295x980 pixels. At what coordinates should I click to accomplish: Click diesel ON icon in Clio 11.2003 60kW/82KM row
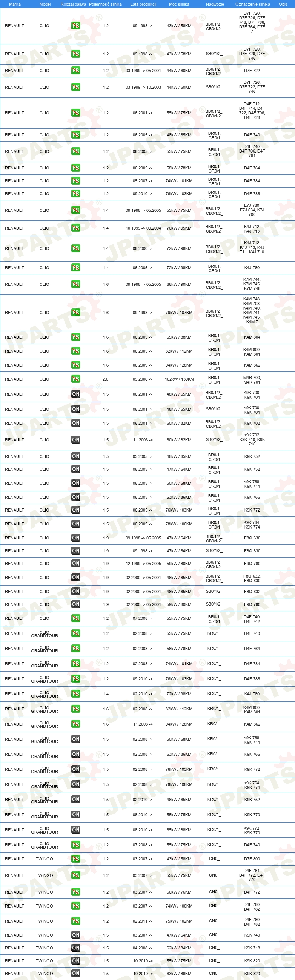click(76, 440)
